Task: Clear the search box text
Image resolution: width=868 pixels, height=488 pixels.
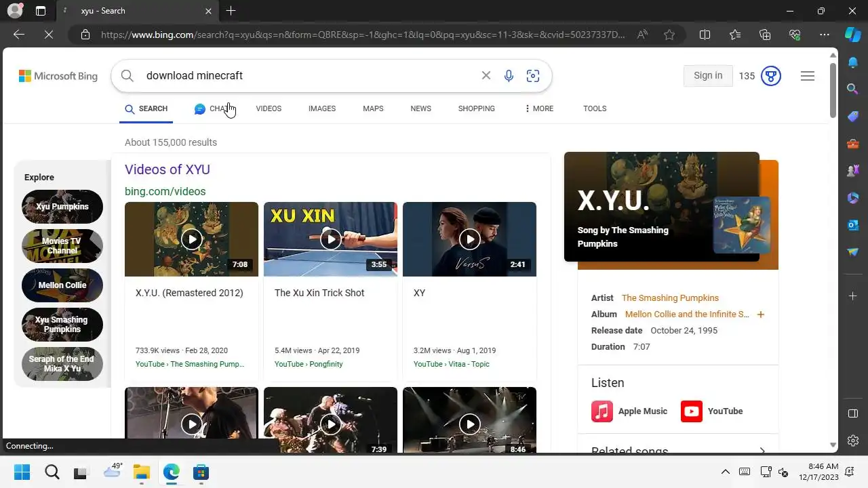Action: 486,75
